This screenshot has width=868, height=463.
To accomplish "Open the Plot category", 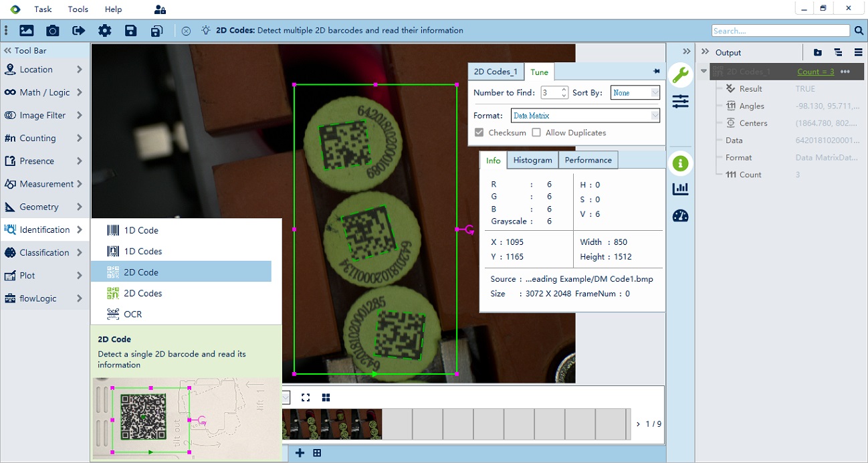I will [x=45, y=276].
